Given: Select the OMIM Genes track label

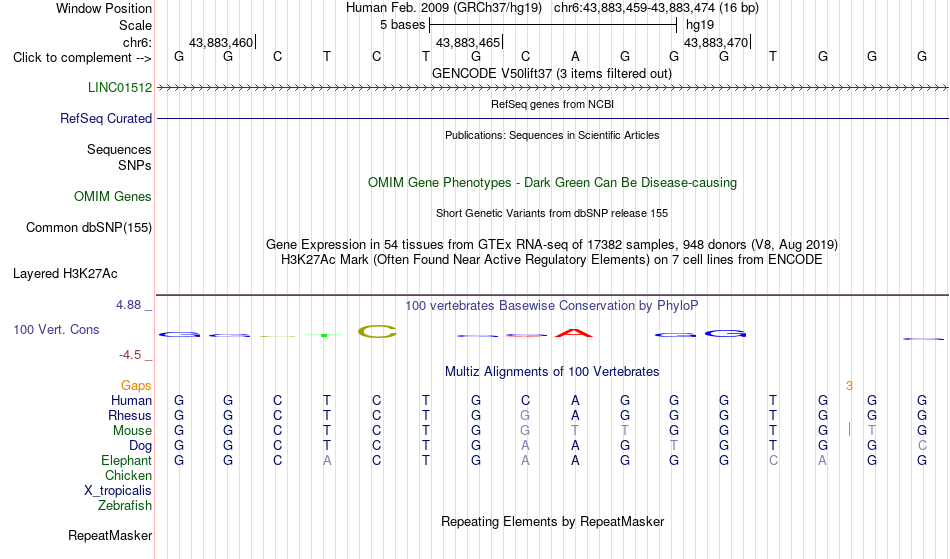Looking at the screenshot, I should 113,196.
